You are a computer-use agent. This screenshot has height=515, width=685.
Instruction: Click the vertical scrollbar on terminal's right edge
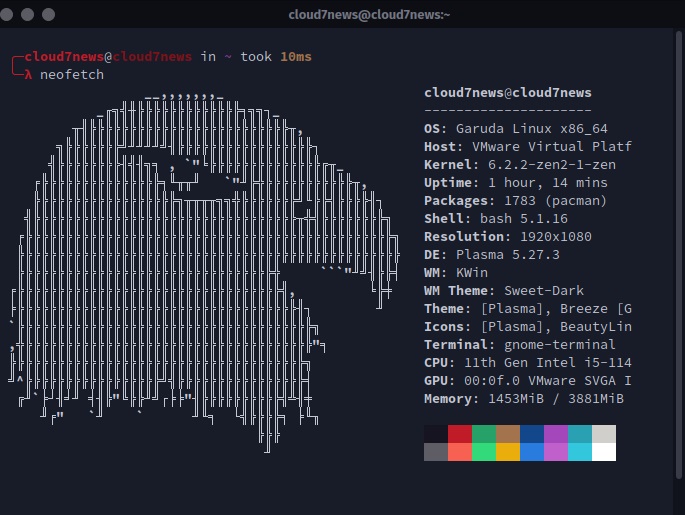(679, 255)
